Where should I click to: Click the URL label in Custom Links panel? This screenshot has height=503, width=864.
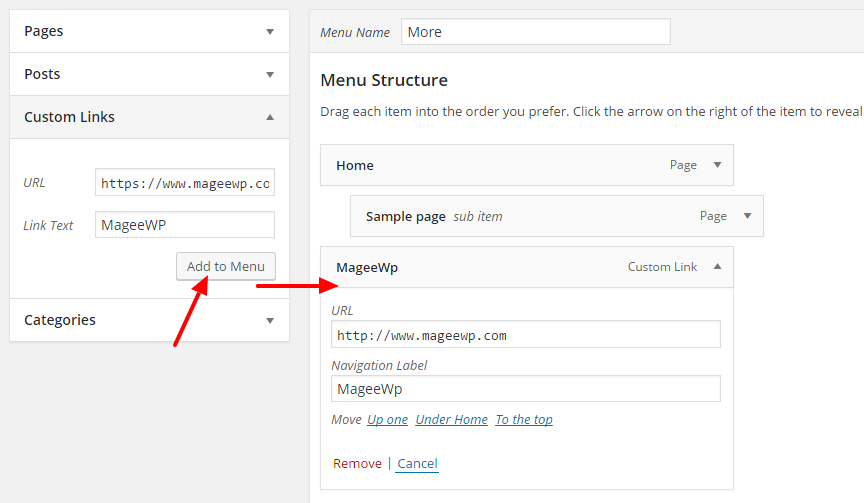pyautogui.click(x=34, y=183)
